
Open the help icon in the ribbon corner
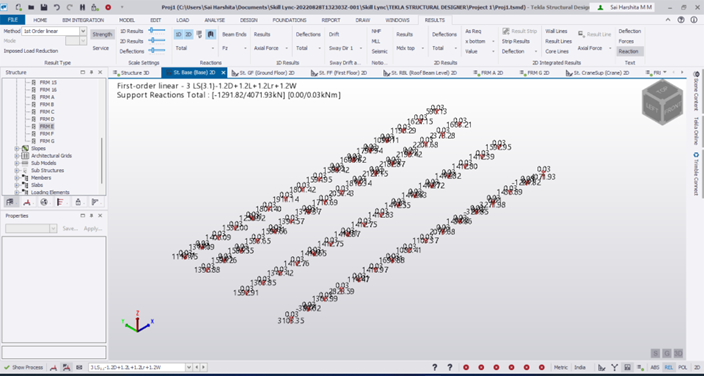(681, 20)
